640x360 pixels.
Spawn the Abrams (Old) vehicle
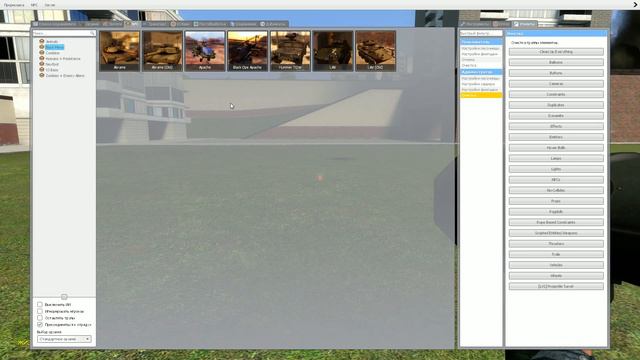click(162, 51)
